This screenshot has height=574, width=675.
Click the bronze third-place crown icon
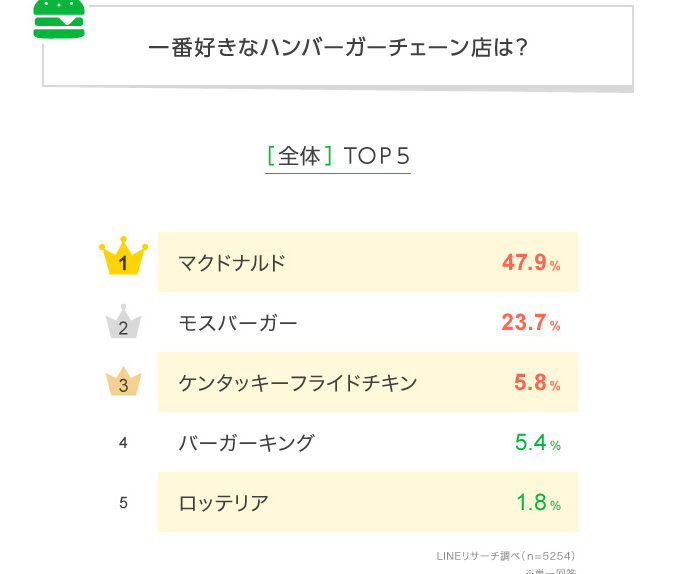pyautogui.click(x=124, y=382)
